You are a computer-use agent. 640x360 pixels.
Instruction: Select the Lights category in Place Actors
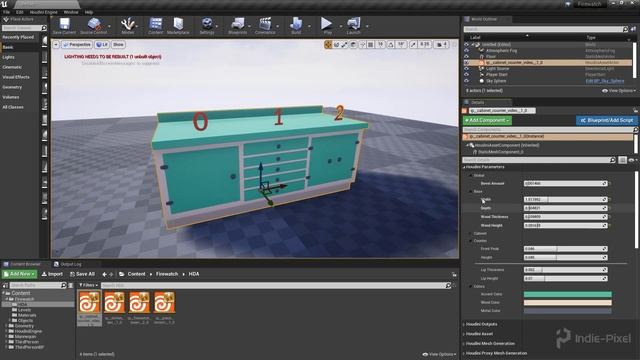[9, 58]
